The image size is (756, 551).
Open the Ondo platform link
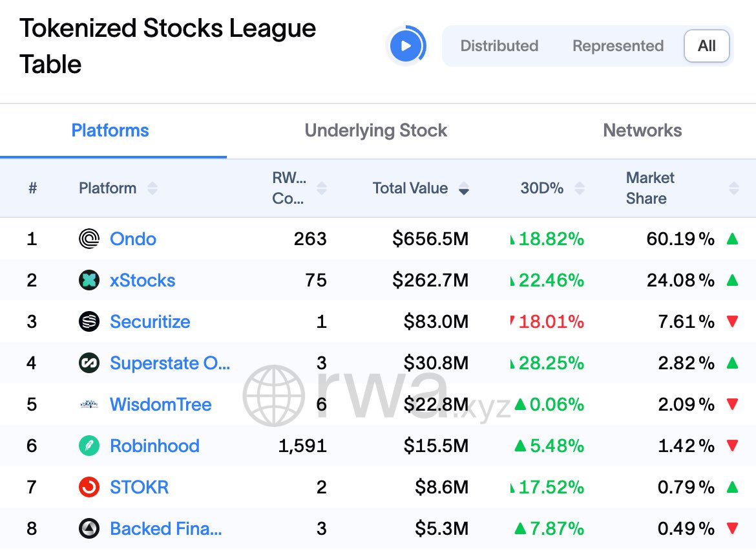point(133,239)
